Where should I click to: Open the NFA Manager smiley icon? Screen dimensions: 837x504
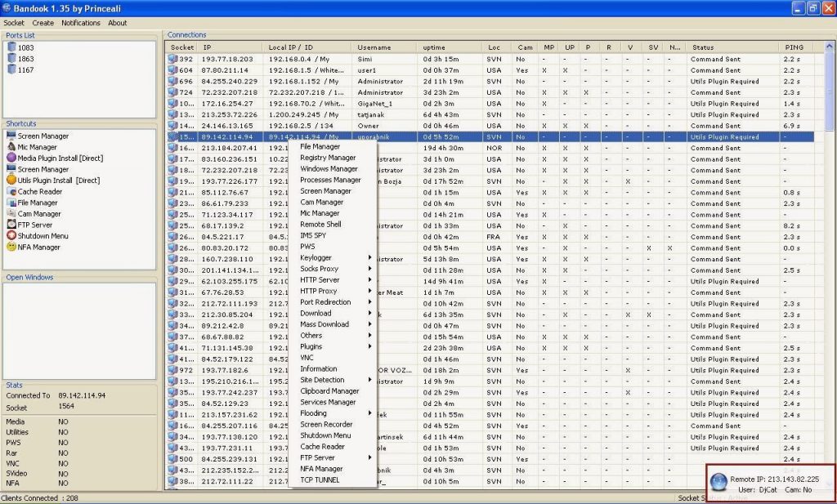(11, 247)
